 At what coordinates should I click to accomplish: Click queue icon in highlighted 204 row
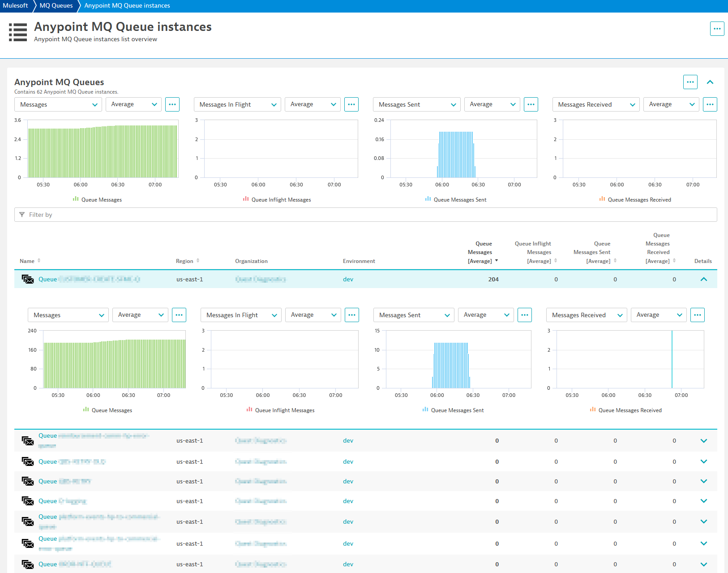[28, 279]
